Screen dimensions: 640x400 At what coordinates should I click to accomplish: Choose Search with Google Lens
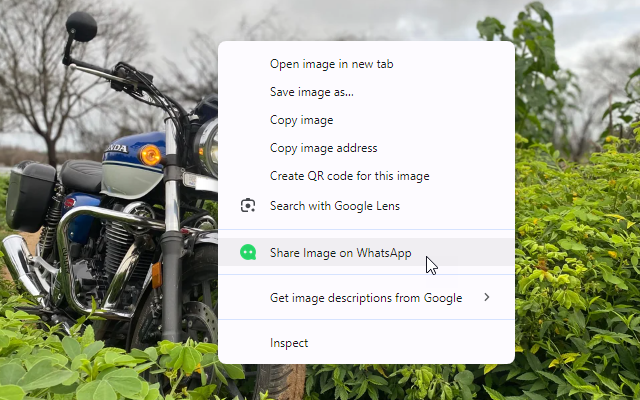tap(334, 206)
